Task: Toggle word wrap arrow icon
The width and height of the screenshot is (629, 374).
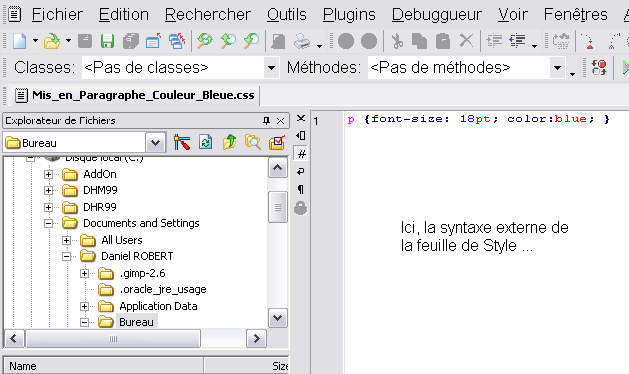Action: click(x=301, y=172)
